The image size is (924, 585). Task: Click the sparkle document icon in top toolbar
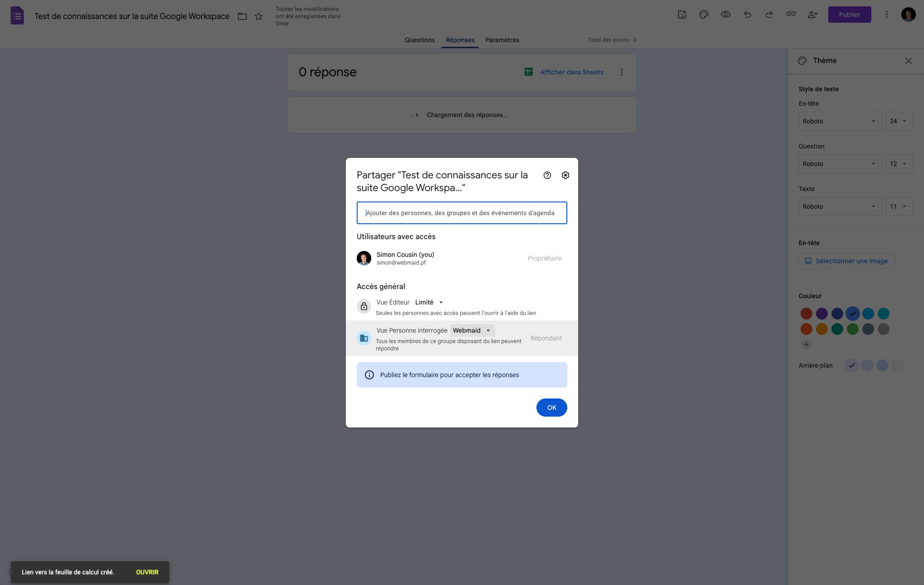[x=682, y=15]
